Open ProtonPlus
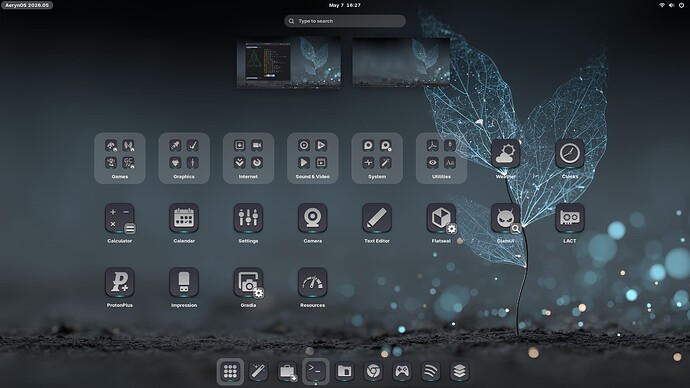Image resolution: width=690 pixels, height=388 pixels. (x=120, y=282)
